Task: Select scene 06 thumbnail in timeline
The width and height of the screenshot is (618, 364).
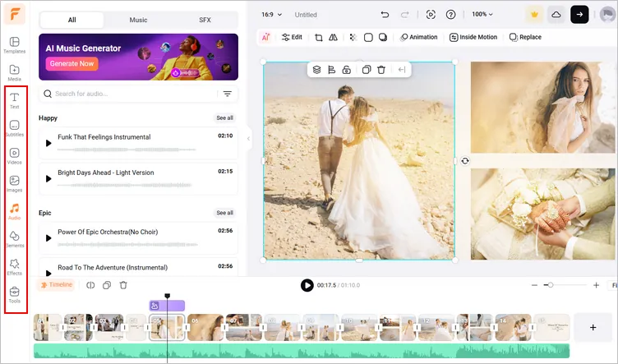Action: (205, 327)
